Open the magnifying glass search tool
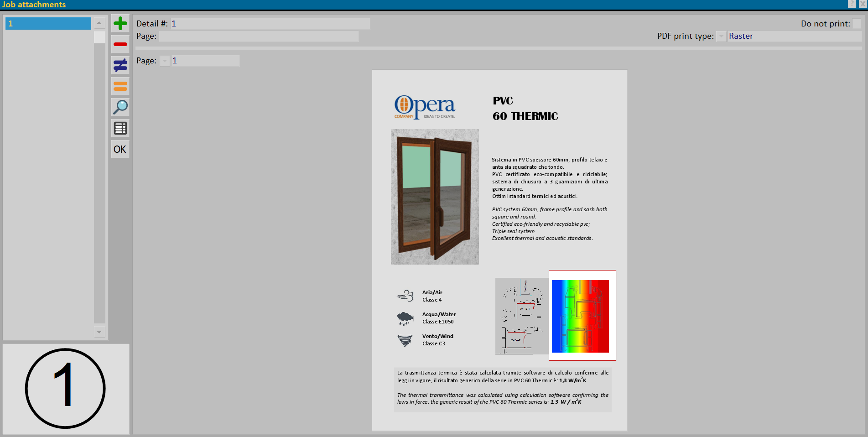The height and width of the screenshot is (437, 868). 120,107
